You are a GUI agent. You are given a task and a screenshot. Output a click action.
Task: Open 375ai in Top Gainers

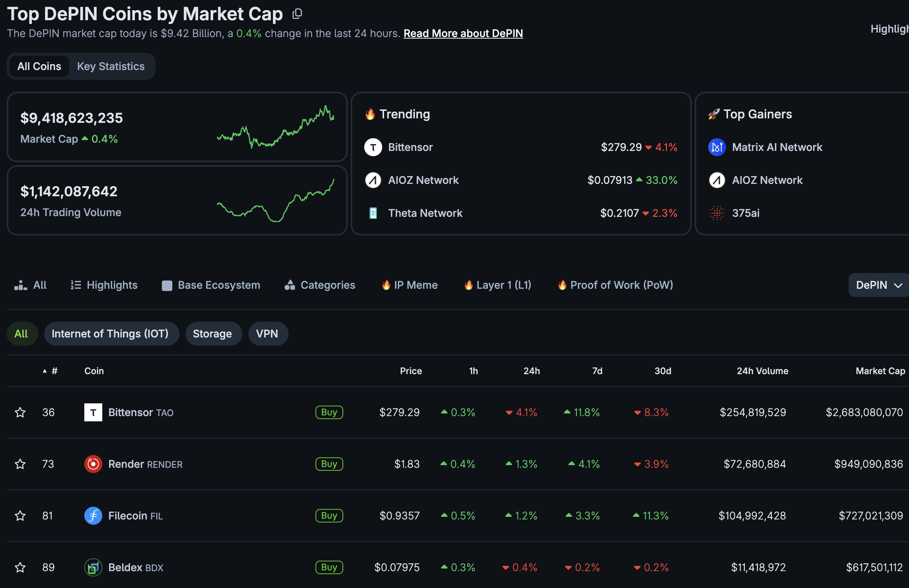746,213
